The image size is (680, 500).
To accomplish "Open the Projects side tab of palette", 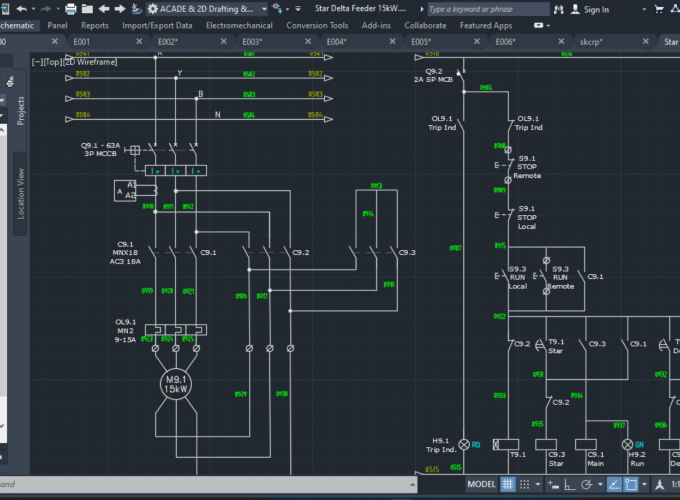I will (20, 111).
